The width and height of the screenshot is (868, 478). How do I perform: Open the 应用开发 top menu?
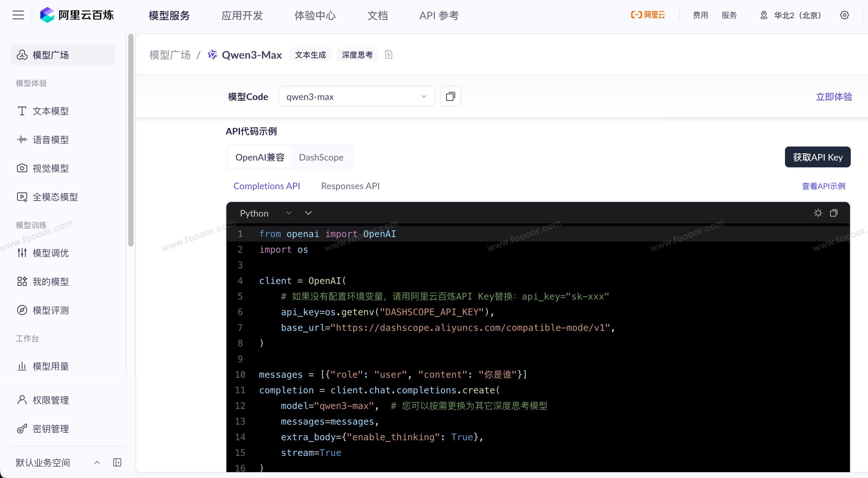click(x=242, y=16)
